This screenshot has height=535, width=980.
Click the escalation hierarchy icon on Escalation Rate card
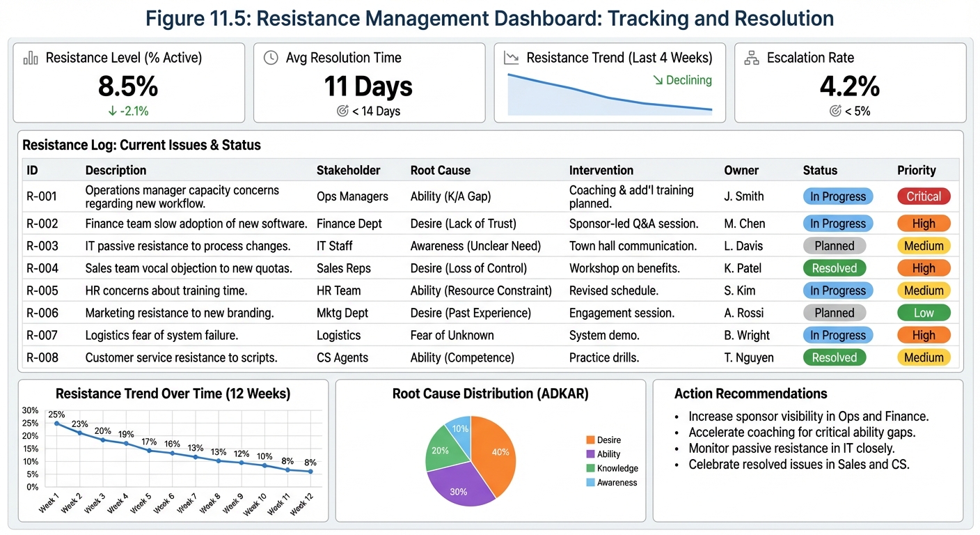(751, 58)
